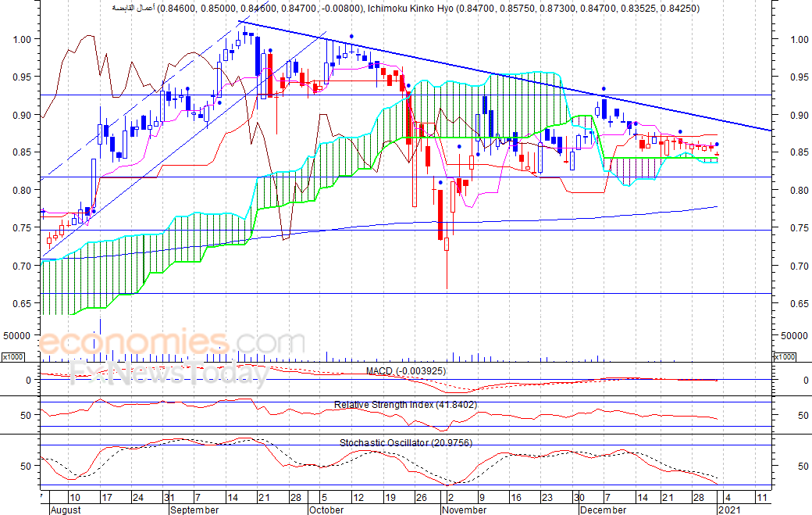
Task: Jump to September on the time axis
Action: (194, 510)
